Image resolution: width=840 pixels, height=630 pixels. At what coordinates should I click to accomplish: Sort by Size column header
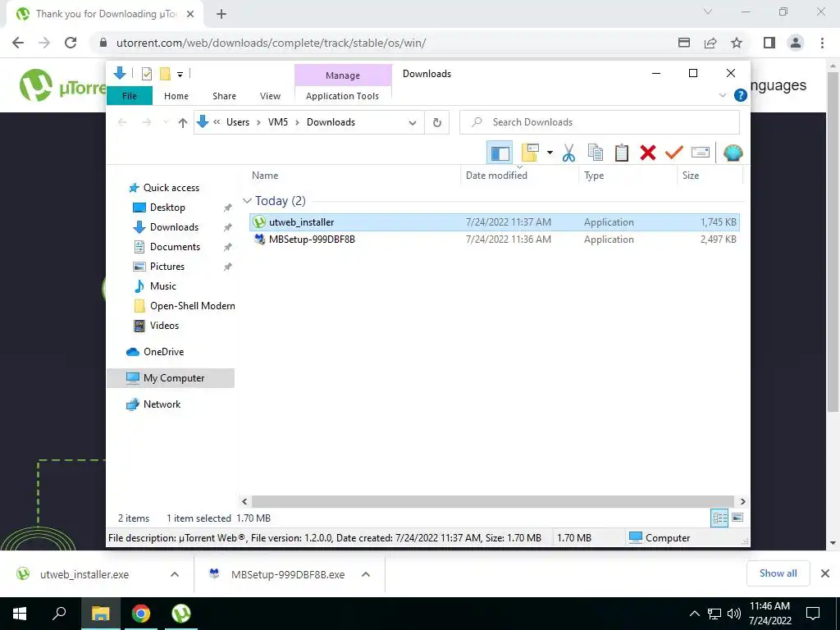coord(691,176)
